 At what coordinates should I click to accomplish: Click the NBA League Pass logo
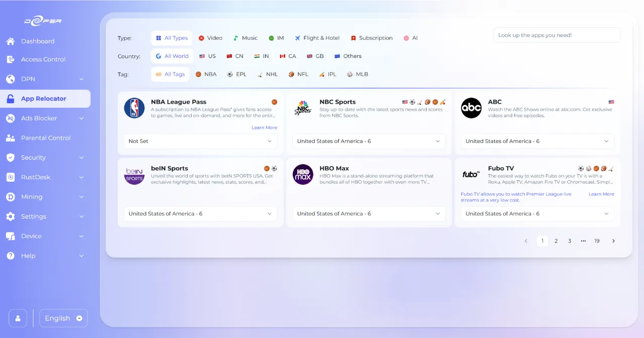point(134,108)
